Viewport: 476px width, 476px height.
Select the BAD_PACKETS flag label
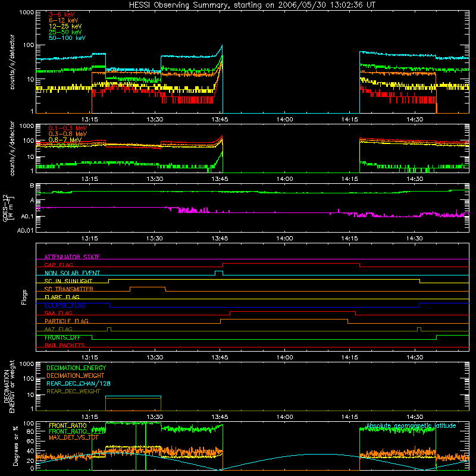[65, 346]
